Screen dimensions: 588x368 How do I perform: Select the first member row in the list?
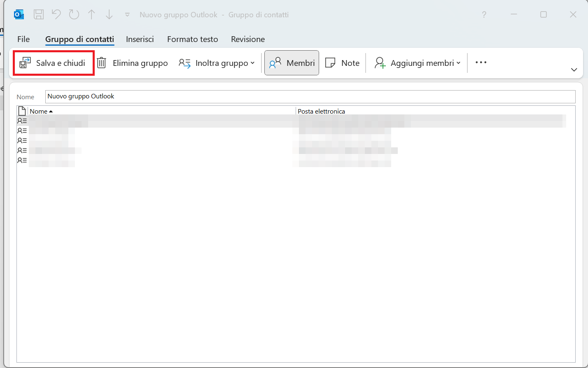pyautogui.click(x=292, y=121)
